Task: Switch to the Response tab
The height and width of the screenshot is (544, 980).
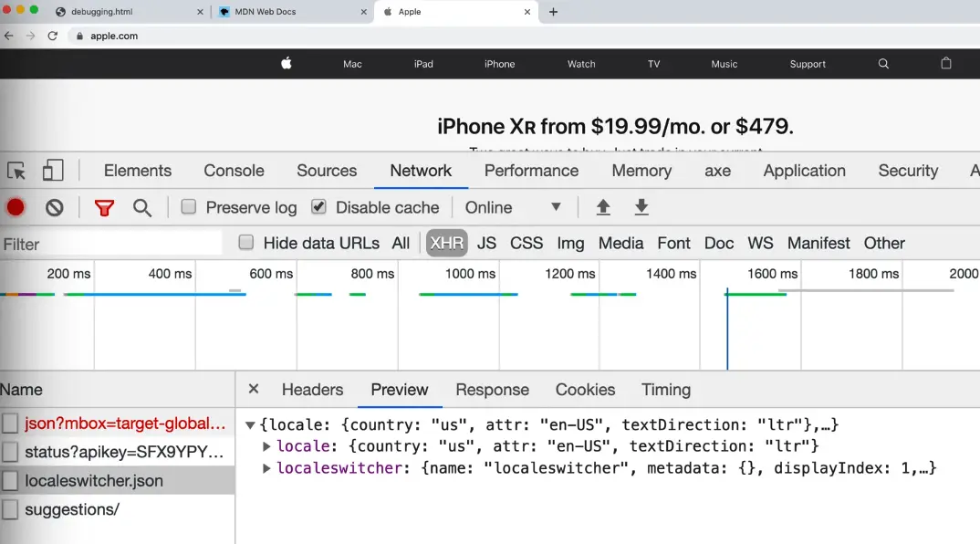Action: click(492, 390)
